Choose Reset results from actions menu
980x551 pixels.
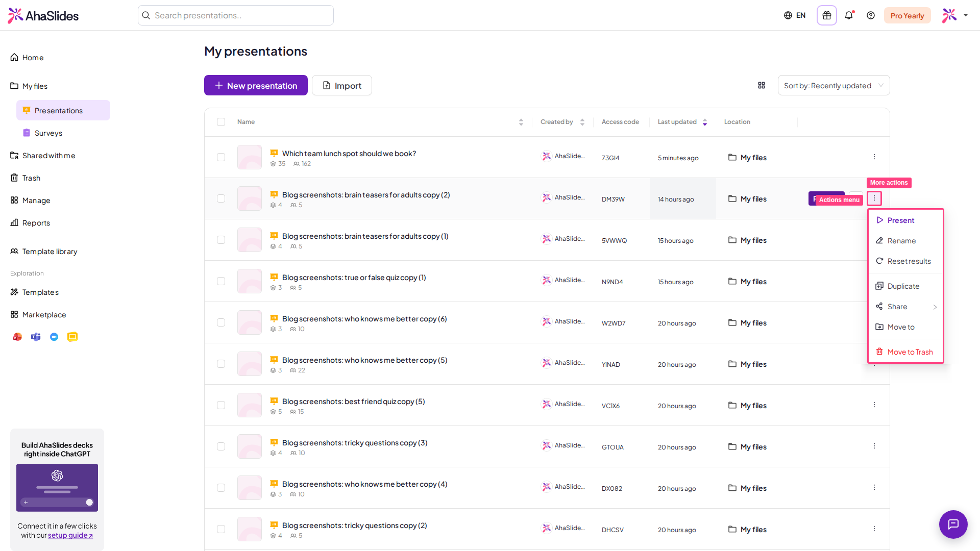tap(906, 261)
